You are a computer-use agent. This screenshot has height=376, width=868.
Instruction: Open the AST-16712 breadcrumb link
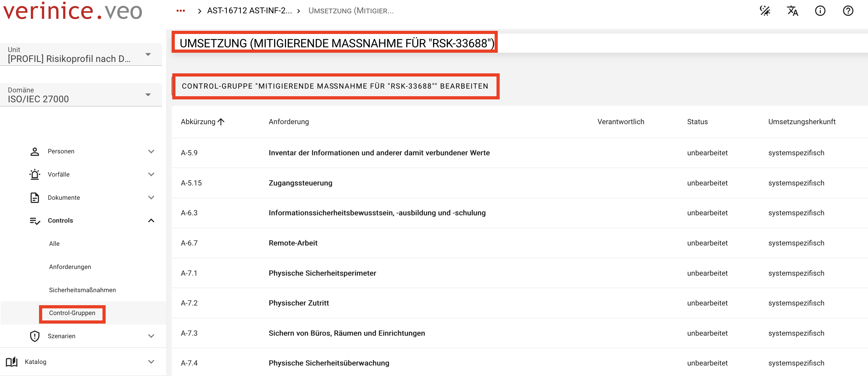coord(249,11)
